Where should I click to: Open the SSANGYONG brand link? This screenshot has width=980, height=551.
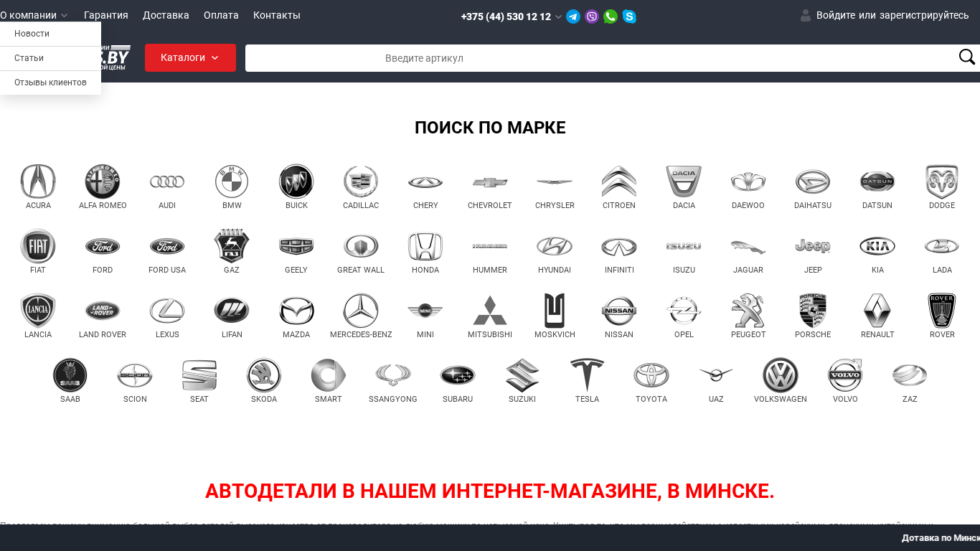tap(393, 399)
